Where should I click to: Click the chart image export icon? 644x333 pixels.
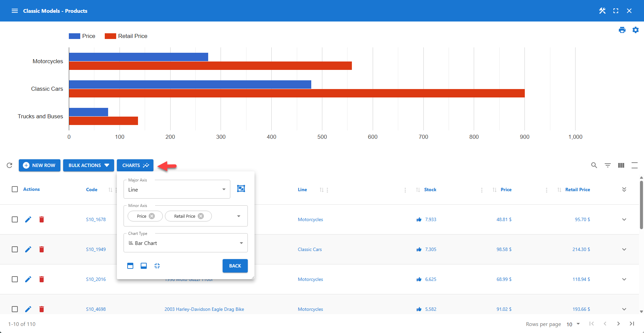tap(241, 189)
